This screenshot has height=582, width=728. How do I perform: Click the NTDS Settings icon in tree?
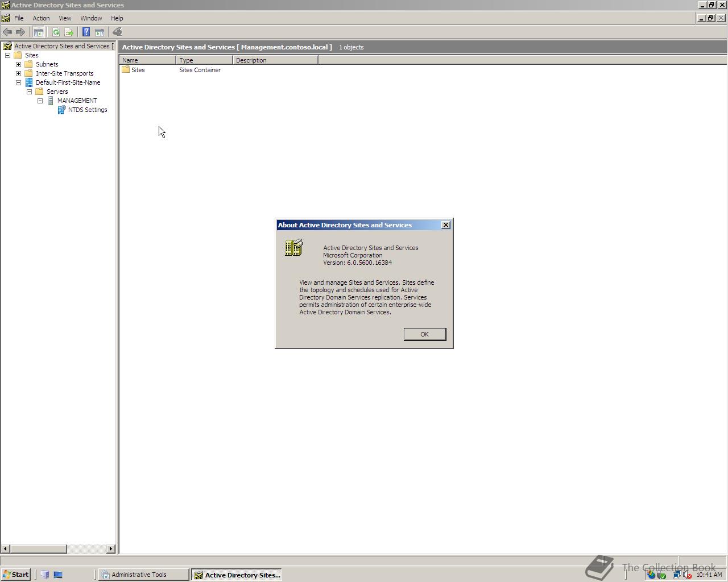coord(61,110)
